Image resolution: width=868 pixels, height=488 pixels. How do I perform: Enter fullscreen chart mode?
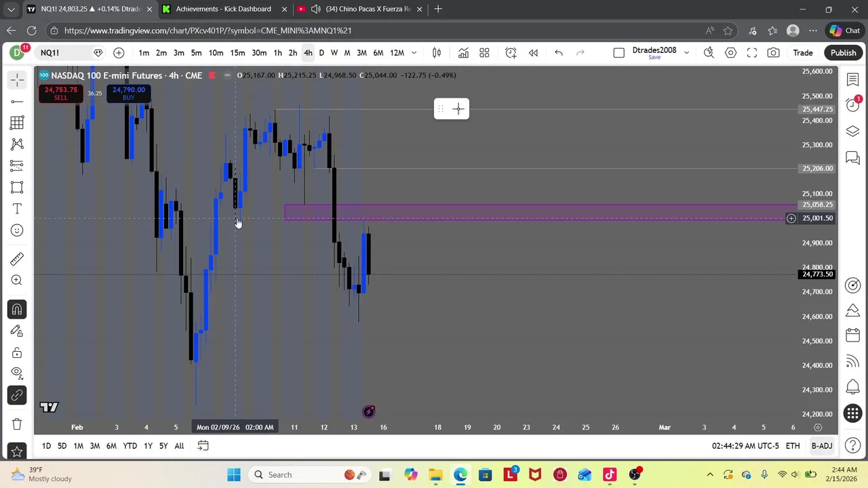click(752, 53)
